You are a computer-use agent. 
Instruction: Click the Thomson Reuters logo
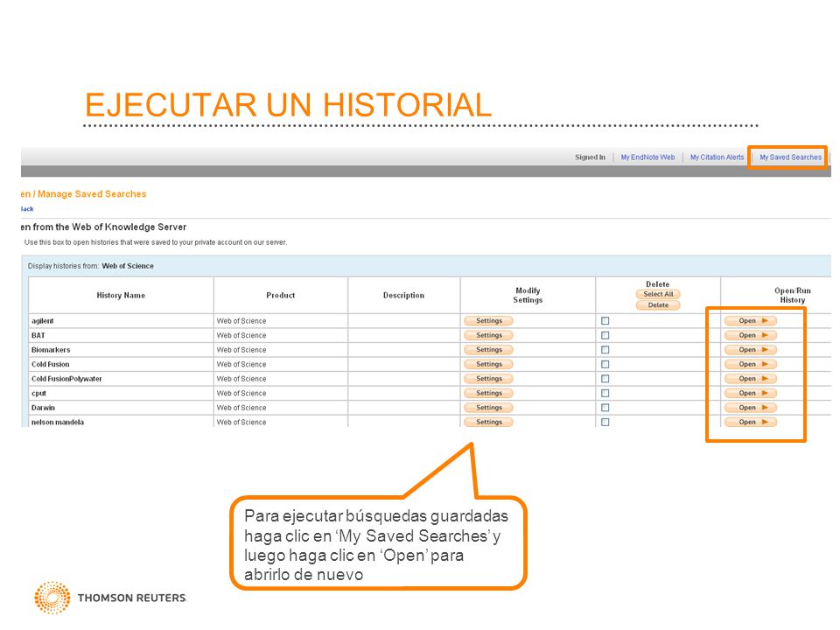tap(110, 598)
